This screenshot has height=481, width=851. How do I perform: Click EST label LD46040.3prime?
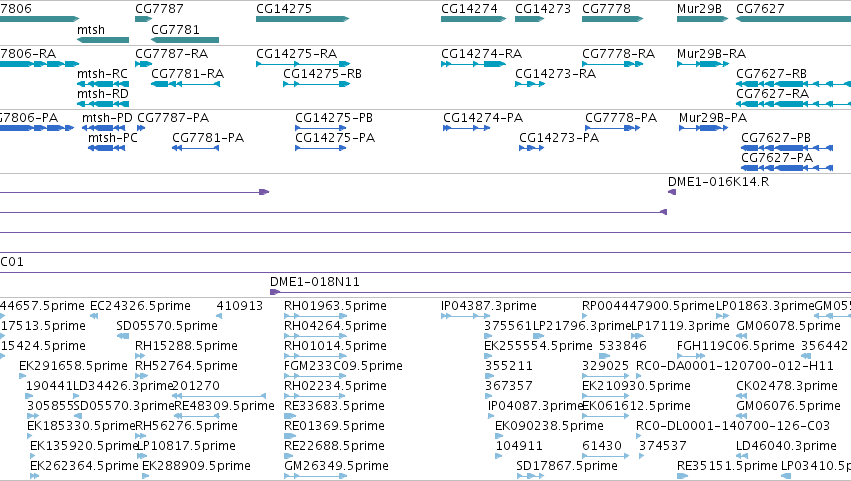(786, 446)
